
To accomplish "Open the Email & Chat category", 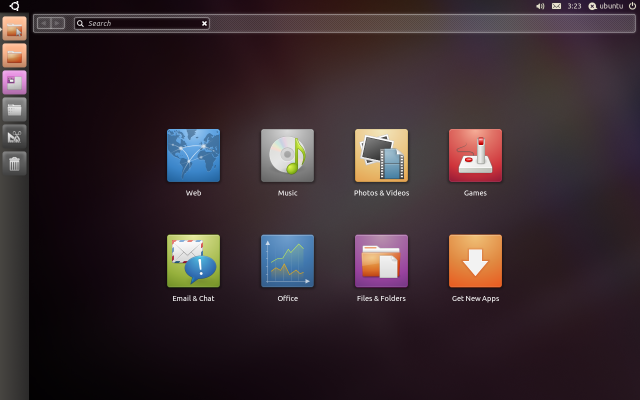I will [x=193, y=261].
